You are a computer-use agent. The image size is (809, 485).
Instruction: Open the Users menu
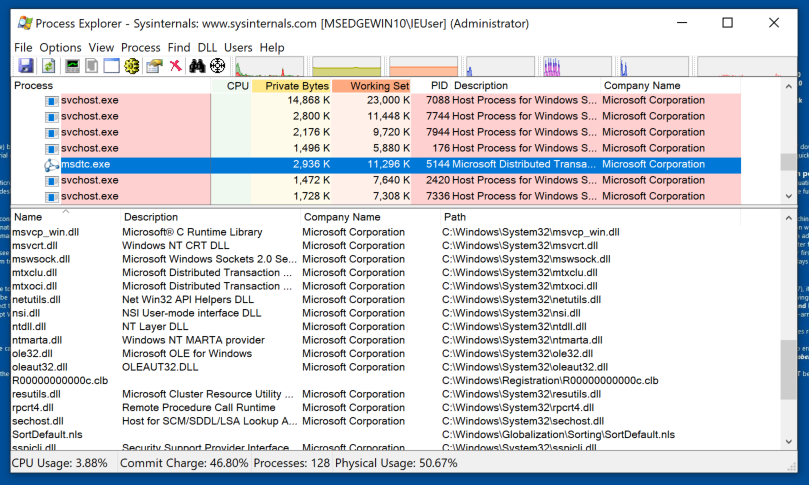[x=238, y=47]
